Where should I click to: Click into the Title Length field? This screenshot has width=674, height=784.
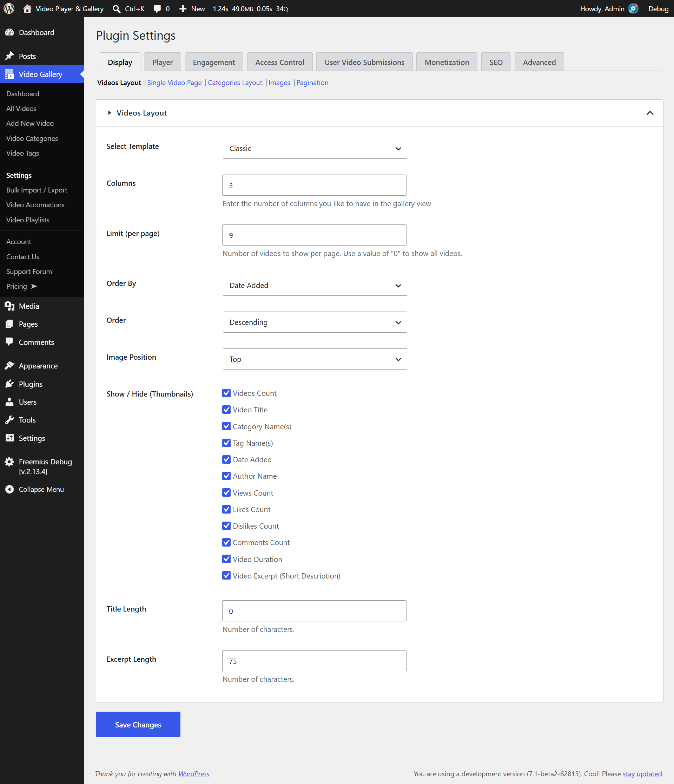[x=314, y=611]
